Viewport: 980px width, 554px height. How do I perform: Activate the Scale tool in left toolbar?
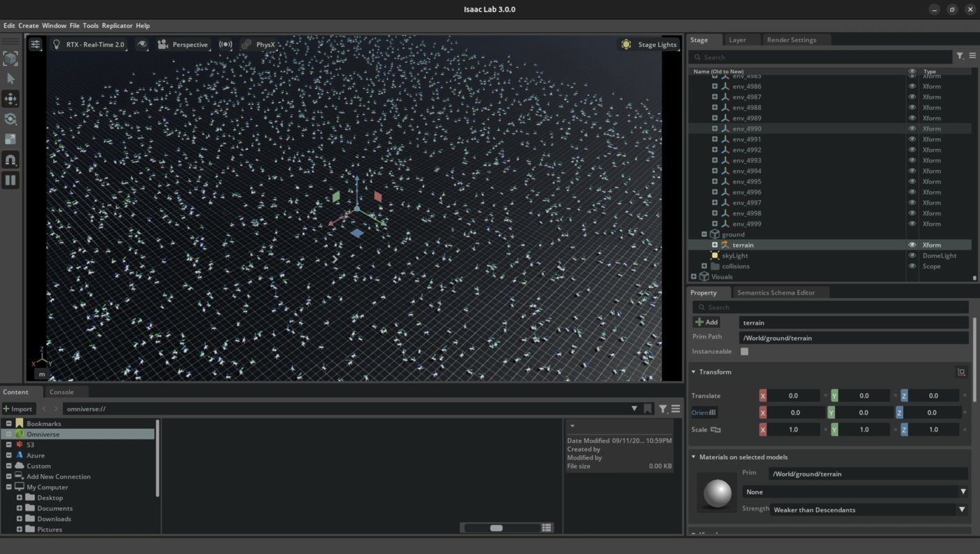pyautogui.click(x=10, y=139)
